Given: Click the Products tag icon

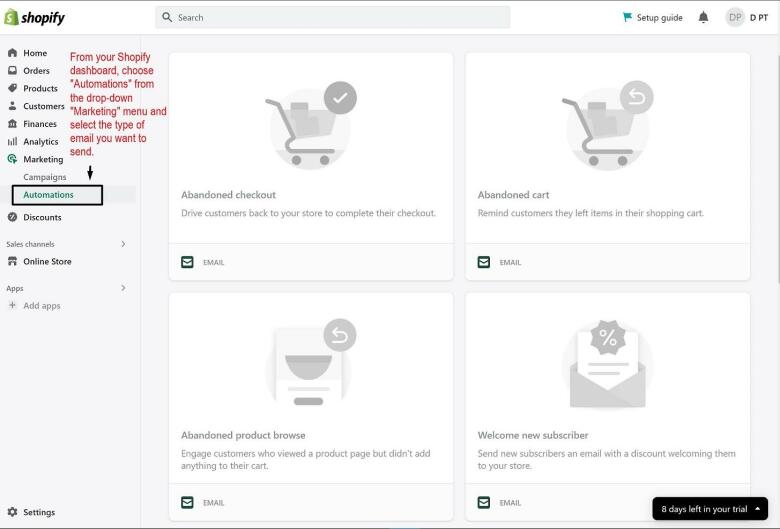Looking at the screenshot, I should click(12, 88).
